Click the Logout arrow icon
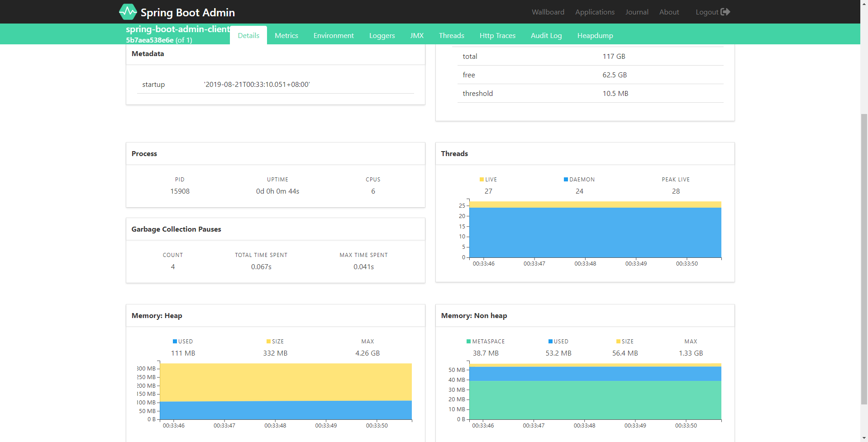Viewport: 868px width, 442px height. pos(725,12)
